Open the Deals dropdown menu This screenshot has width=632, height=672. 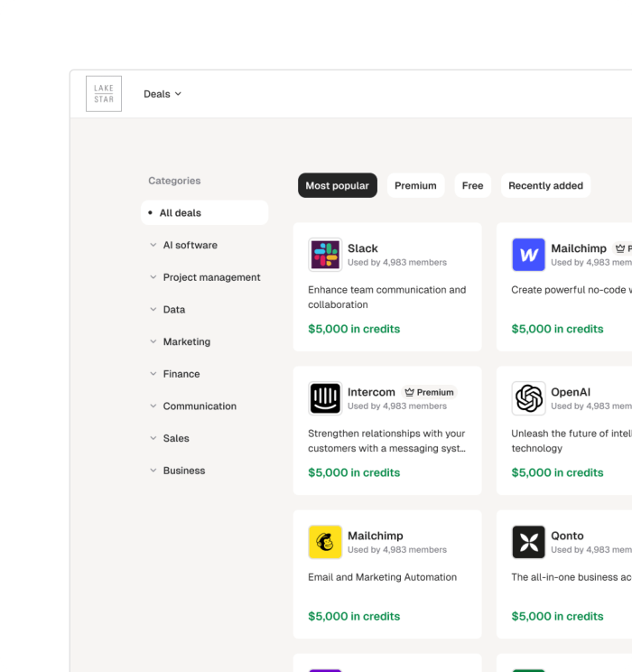coord(163,94)
